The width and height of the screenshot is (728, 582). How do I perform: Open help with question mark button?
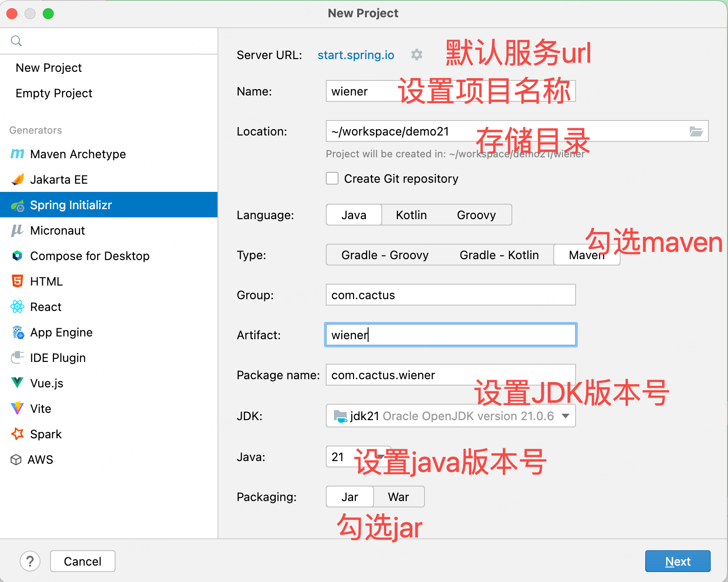30,561
